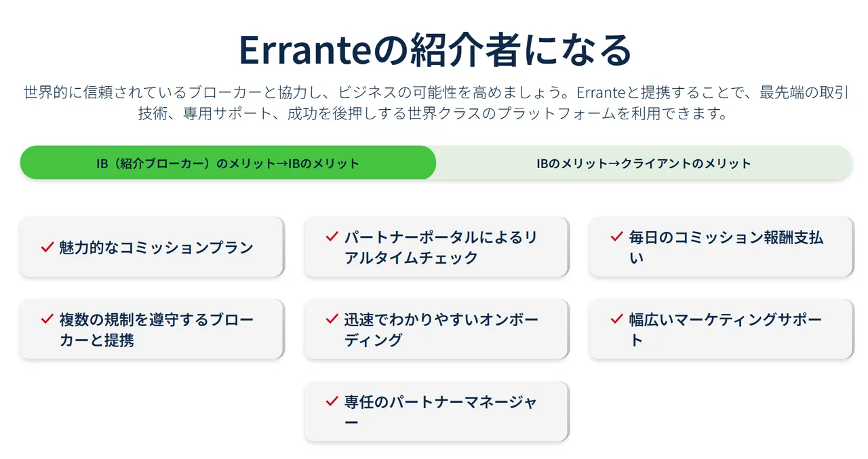The width and height of the screenshot is (868, 459).
Task: Click the intro paragraph starting with 世界的に信頼されている
Action: [435, 102]
